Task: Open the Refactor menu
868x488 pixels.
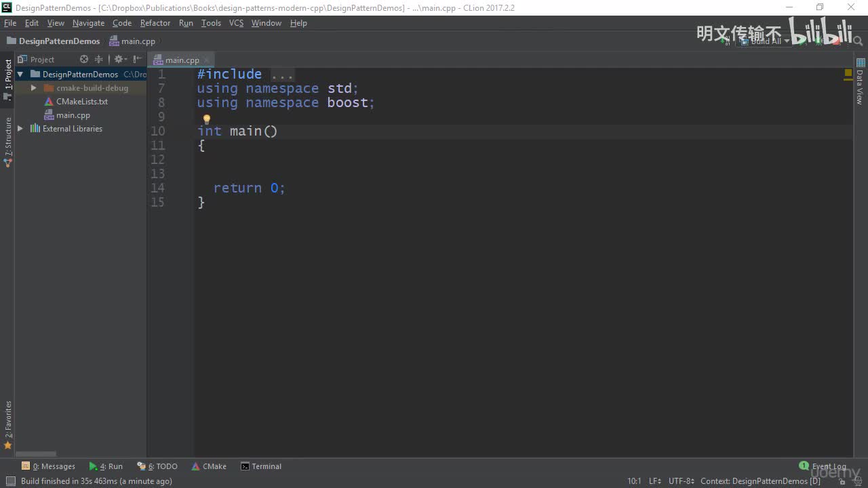Action: click(155, 23)
